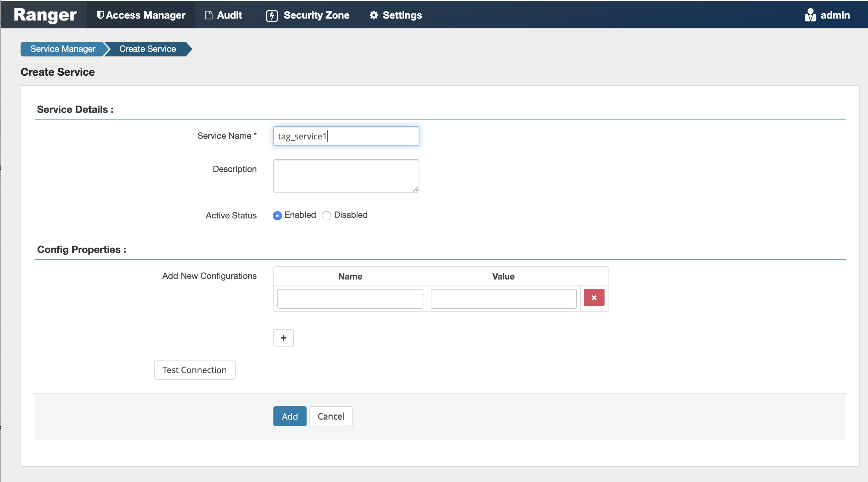Screen dimensions: 868x482
Task: Select the Disabled radio button
Action: [x=326, y=215]
